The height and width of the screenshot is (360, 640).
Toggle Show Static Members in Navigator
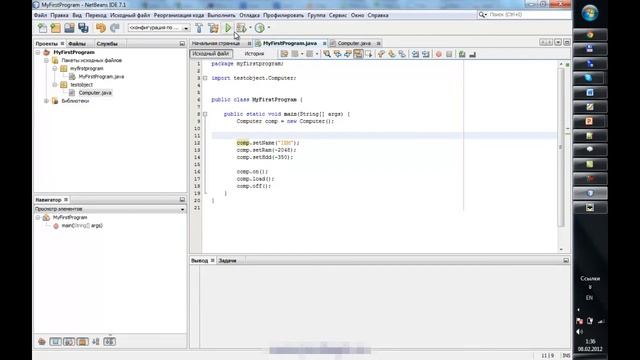69,341
